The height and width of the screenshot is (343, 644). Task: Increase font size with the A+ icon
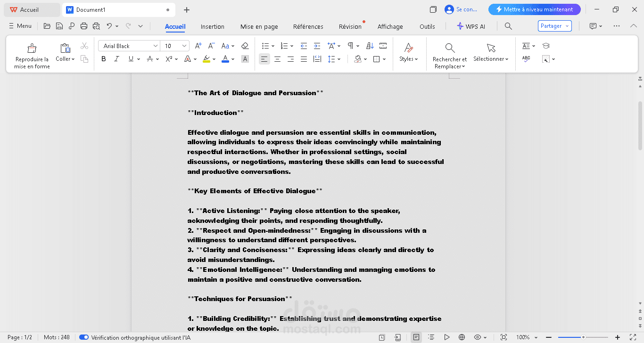(198, 46)
